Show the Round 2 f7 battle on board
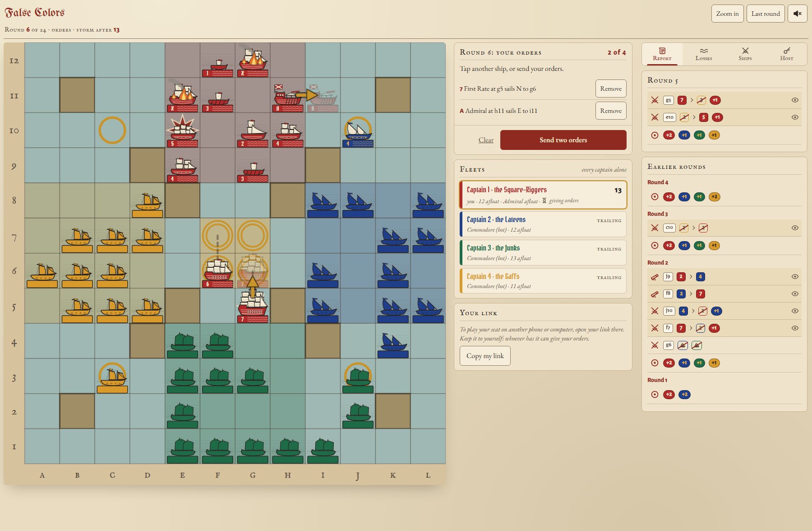 pos(795,328)
